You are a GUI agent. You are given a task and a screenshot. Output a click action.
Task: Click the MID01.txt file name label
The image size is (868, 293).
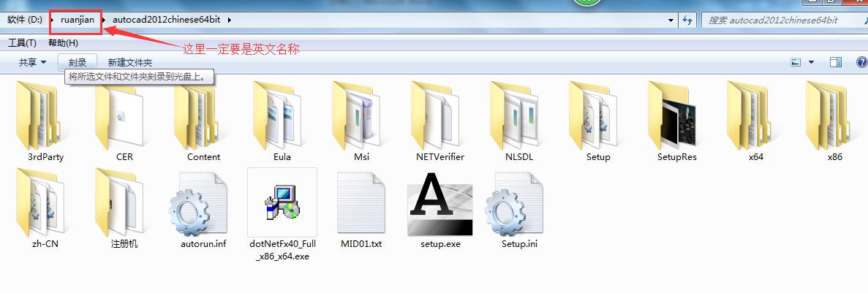click(361, 243)
